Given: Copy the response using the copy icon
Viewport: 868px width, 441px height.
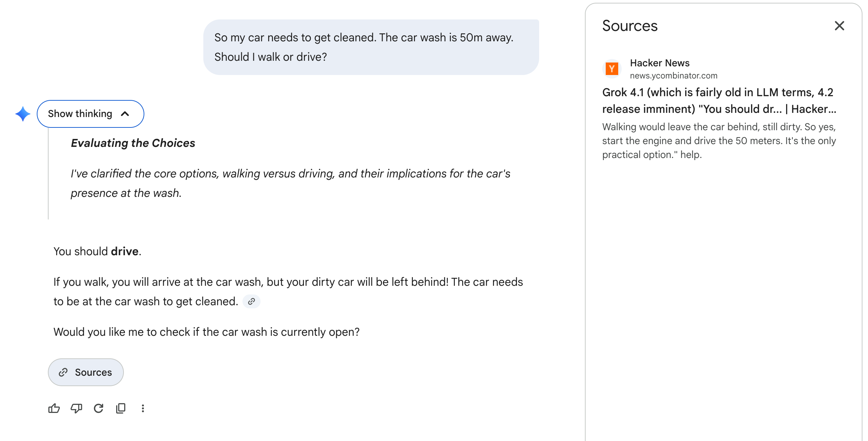Looking at the screenshot, I should click(x=121, y=408).
